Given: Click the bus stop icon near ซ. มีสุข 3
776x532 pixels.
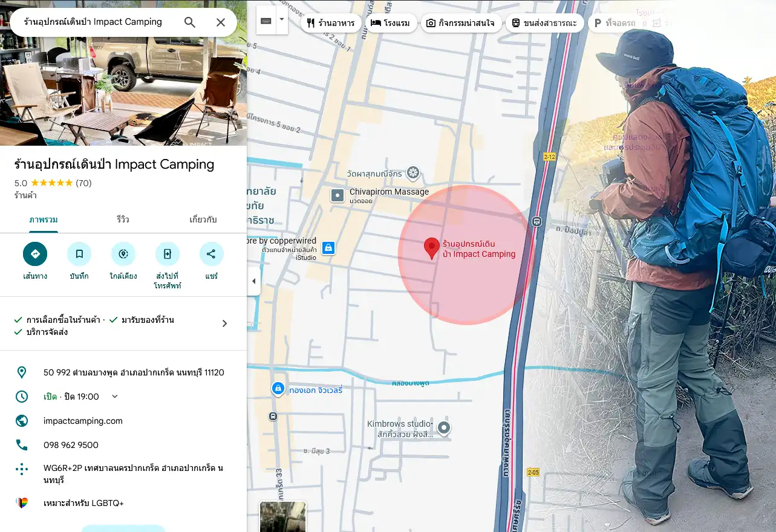Looking at the screenshot, I should pos(273,416).
